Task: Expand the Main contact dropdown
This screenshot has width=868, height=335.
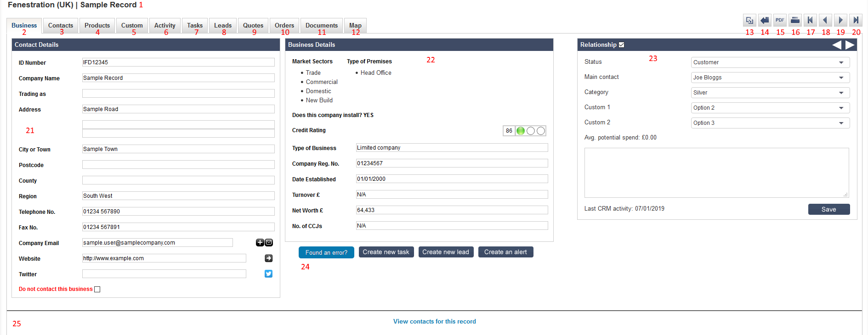Action: 770,78
